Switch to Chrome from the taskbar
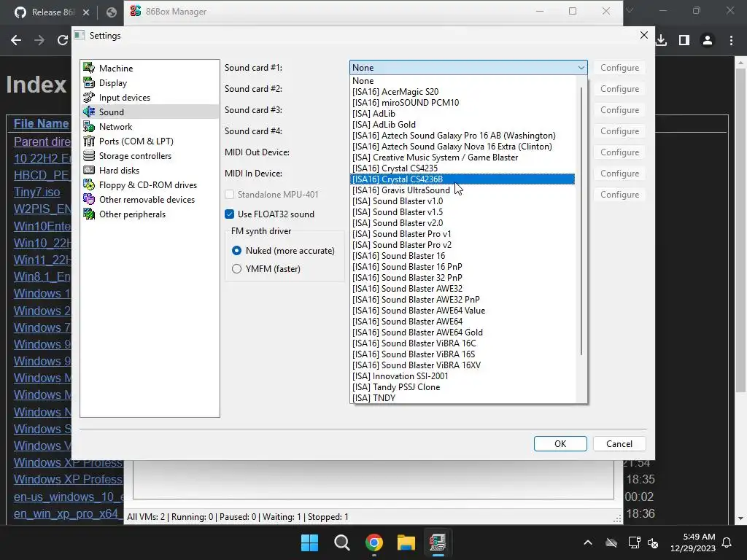Screen dimensions: 747x560 [x=374, y=542]
